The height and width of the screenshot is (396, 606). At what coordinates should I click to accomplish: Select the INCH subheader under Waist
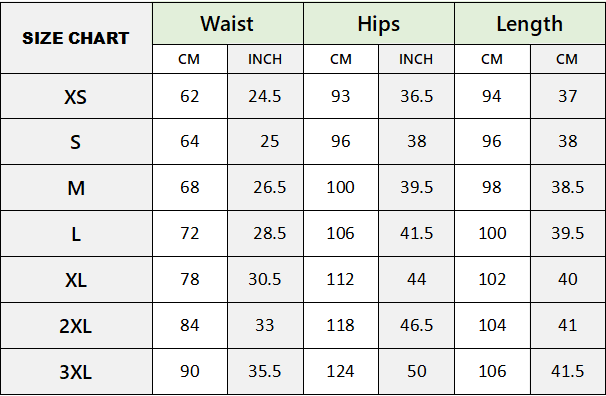(x=265, y=59)
